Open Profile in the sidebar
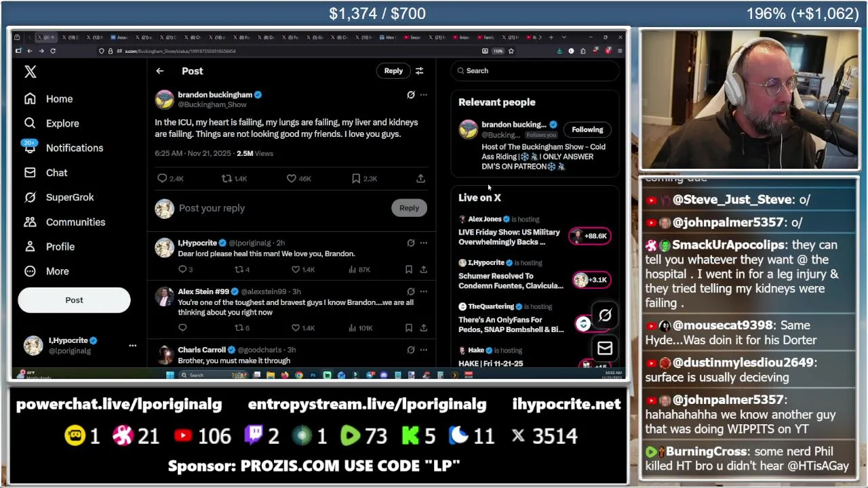This screenshot has height=488, width=868. click(50, 247)
